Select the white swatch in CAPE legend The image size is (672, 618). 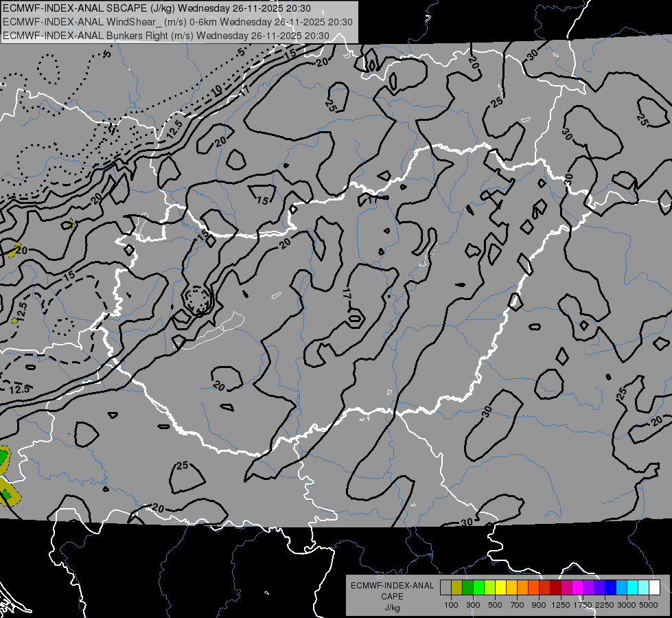[654, 587]
